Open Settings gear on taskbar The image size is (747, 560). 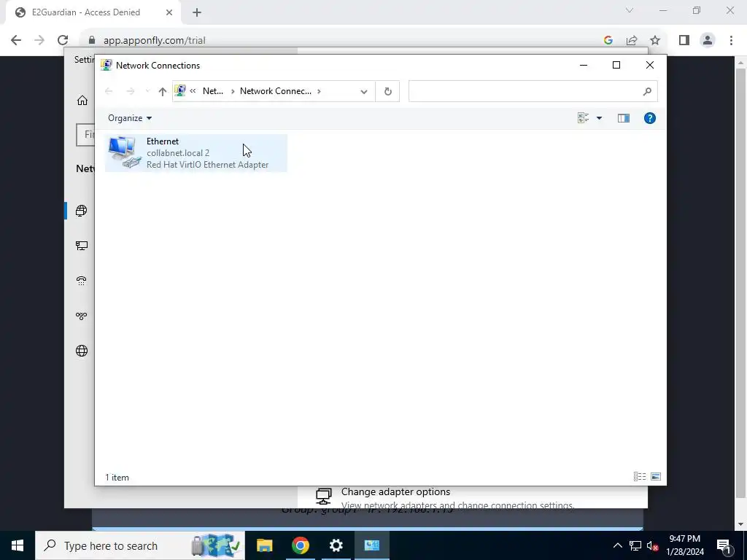pyautogui.click(x=336, y=545)
